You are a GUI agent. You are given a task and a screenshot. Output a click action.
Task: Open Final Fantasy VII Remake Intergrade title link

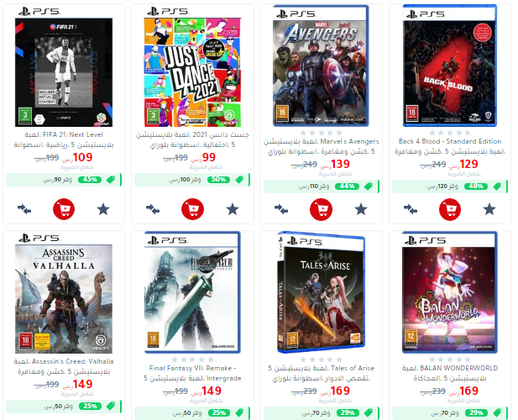[x=192, y=373]
